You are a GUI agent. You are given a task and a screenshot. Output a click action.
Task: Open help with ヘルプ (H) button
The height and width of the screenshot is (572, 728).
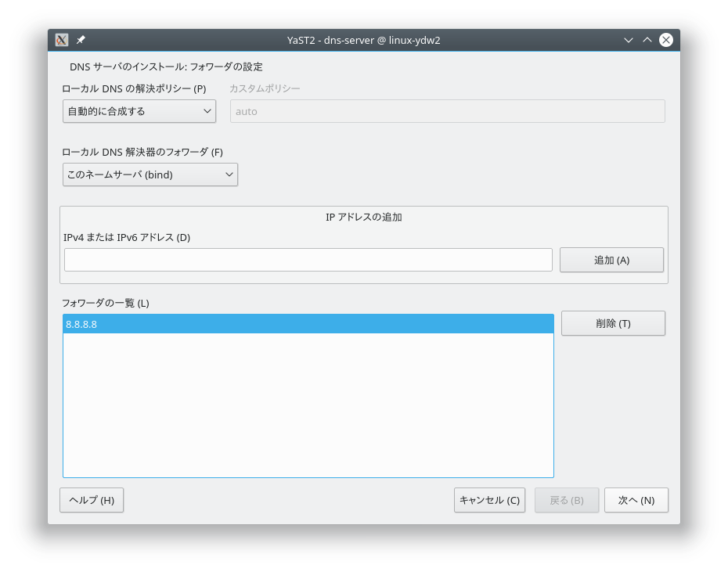click(x=92, y=500)
